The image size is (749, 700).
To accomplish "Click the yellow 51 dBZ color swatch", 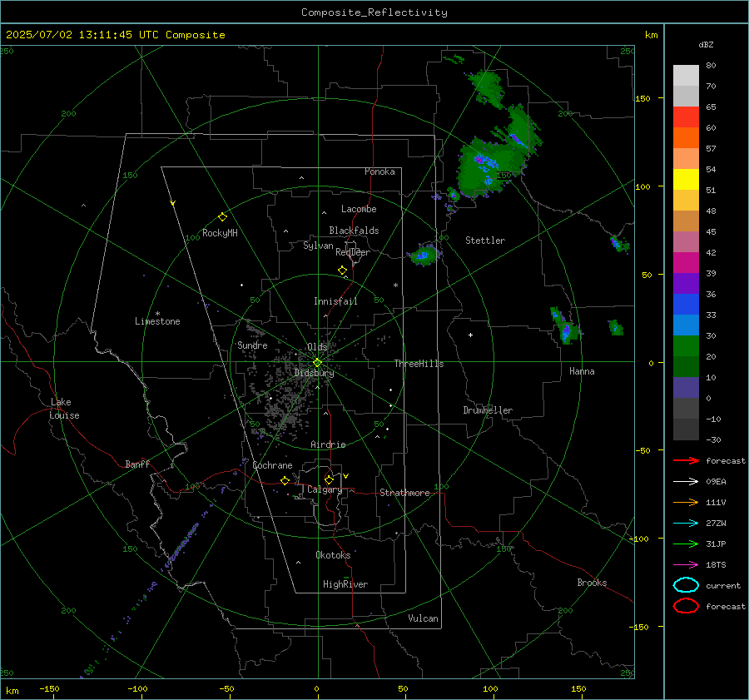I will pyautogui.click(x=686, y=179).
